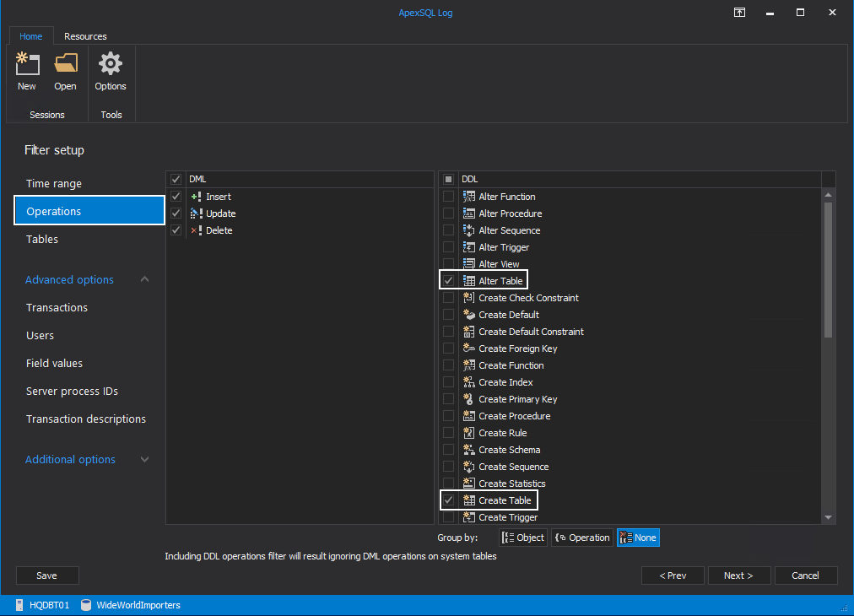Click the Create Procedure icon
The width and height of the screenshot is (854, 616).
point(469,416)
